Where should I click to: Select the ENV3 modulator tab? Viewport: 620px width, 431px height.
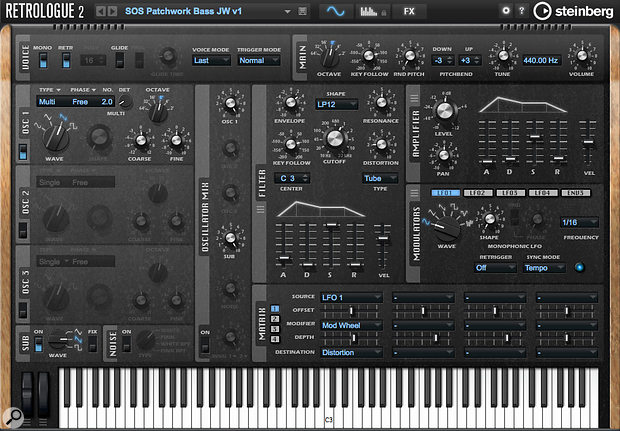576,193
